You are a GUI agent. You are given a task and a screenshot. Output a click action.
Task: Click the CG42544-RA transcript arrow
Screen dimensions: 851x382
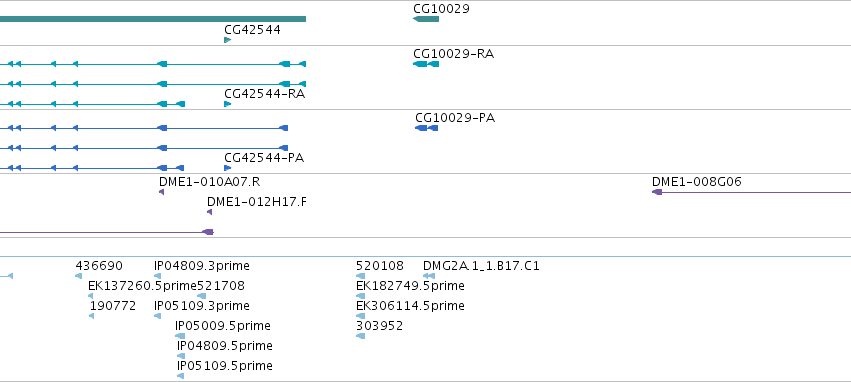click(227, 104)
